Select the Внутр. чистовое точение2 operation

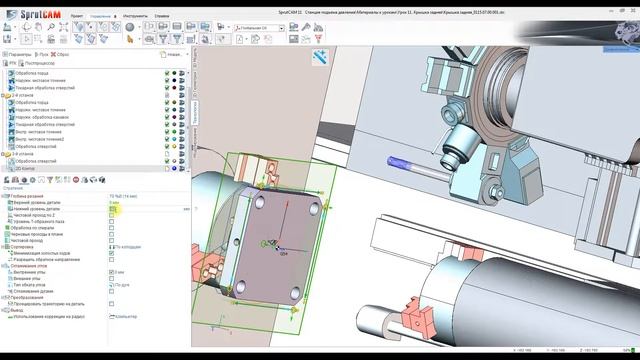click(39, 139)
